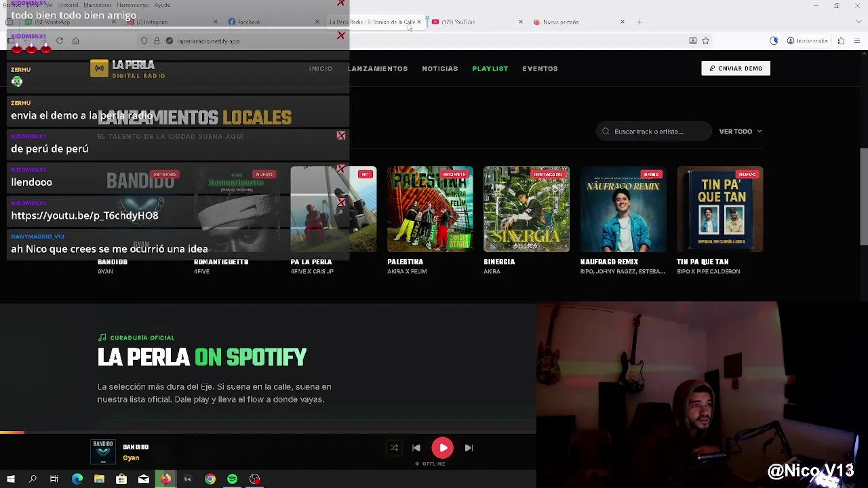Open the Naufrago Remix cover art
The width and height of the screenshot is (868, 488).
(x=623, y=209)
